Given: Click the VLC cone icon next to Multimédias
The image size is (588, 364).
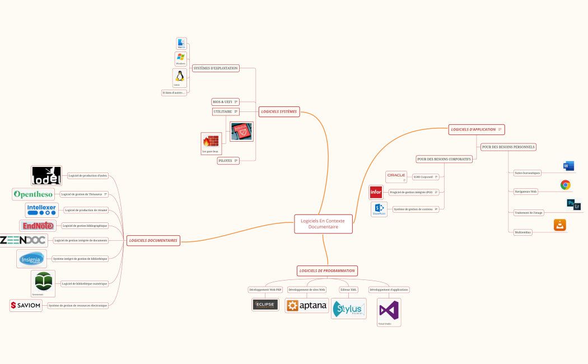Looking at the screenshot, I should click(x=559, y=225).
